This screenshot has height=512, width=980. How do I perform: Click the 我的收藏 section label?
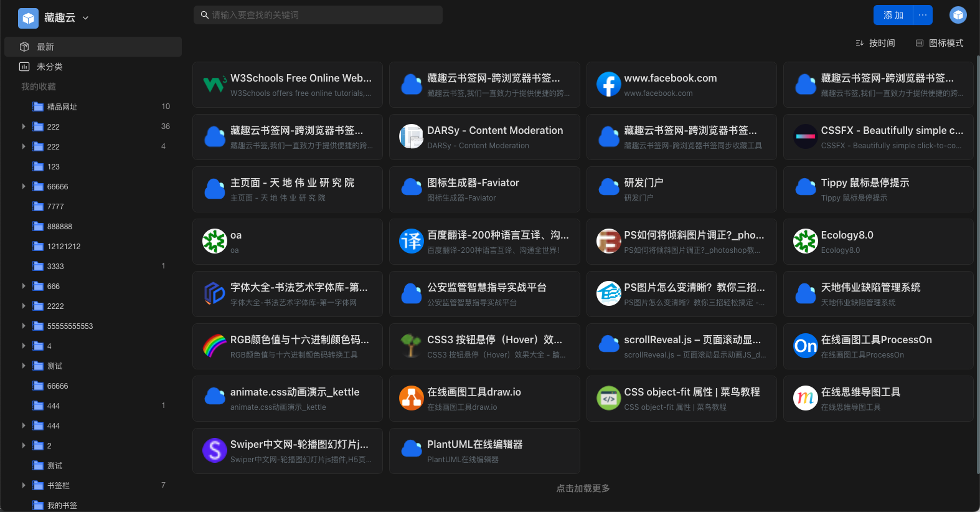(x=39, y=87)
